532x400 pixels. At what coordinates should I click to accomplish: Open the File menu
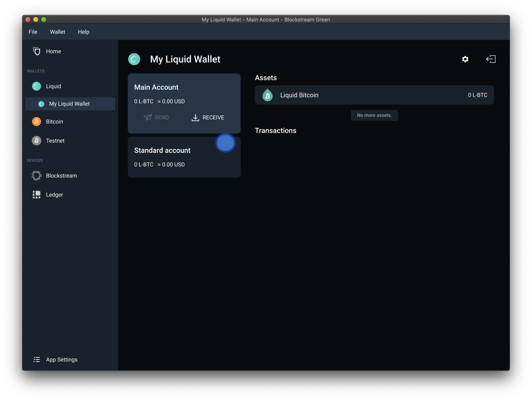click(33, 32)
